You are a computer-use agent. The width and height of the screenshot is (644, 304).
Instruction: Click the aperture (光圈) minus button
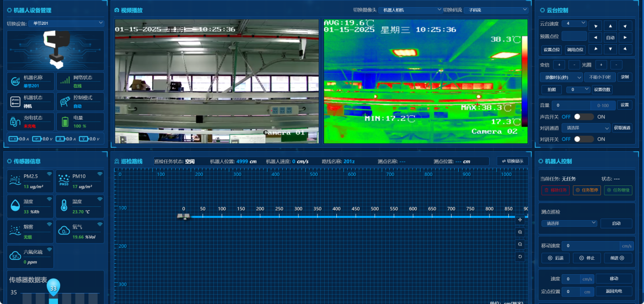point(616,65)
